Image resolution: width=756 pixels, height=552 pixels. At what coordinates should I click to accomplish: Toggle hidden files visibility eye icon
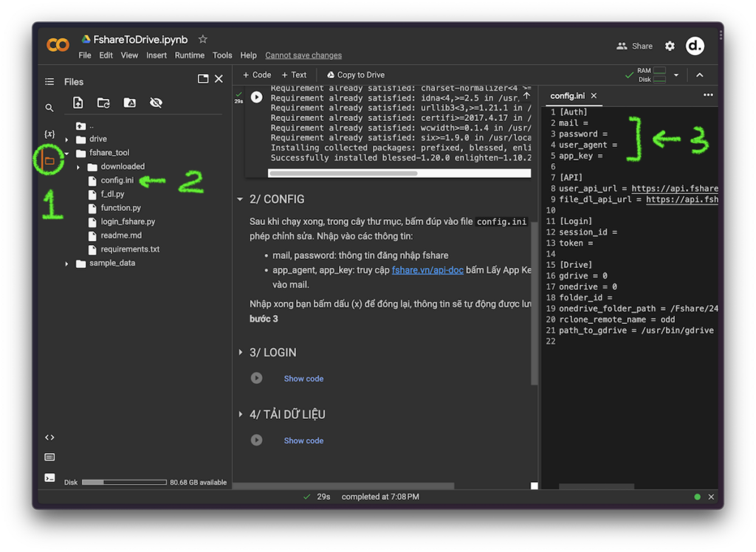pos(156,103)
